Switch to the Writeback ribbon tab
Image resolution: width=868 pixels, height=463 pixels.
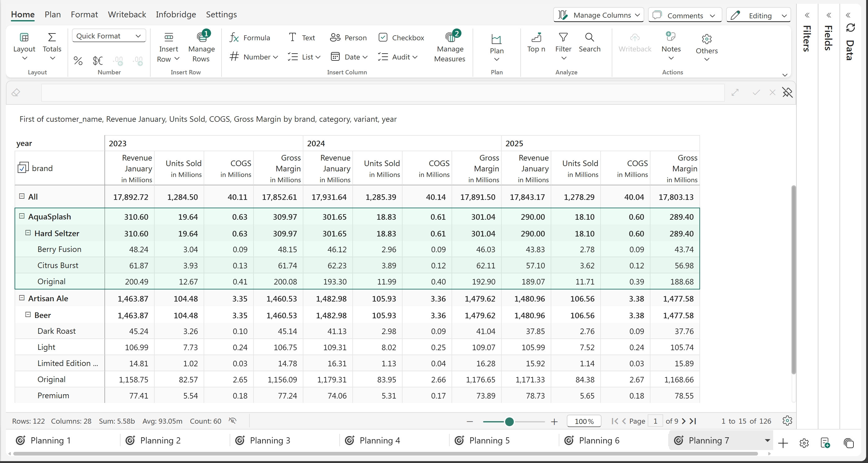coord(127,15)
